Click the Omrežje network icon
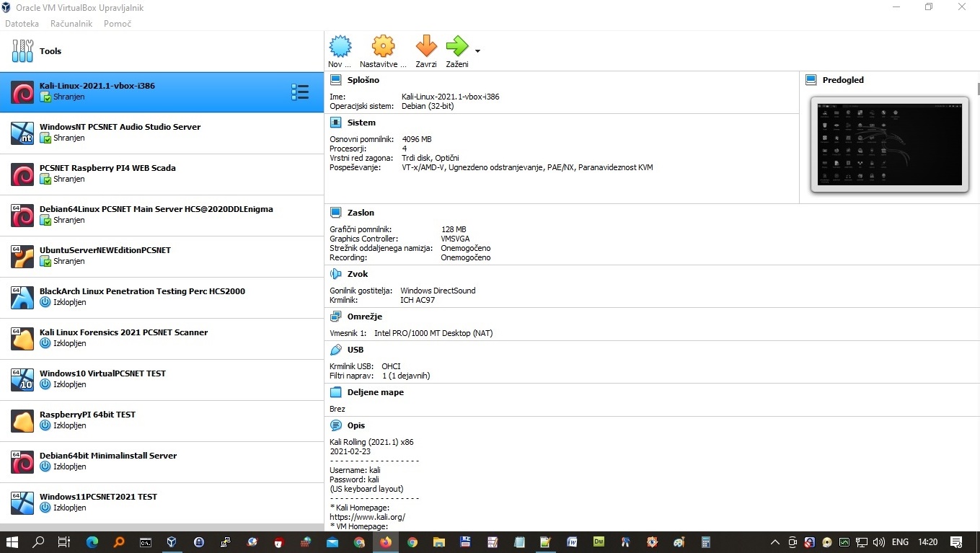980x553 pixels. click(335, 317)
